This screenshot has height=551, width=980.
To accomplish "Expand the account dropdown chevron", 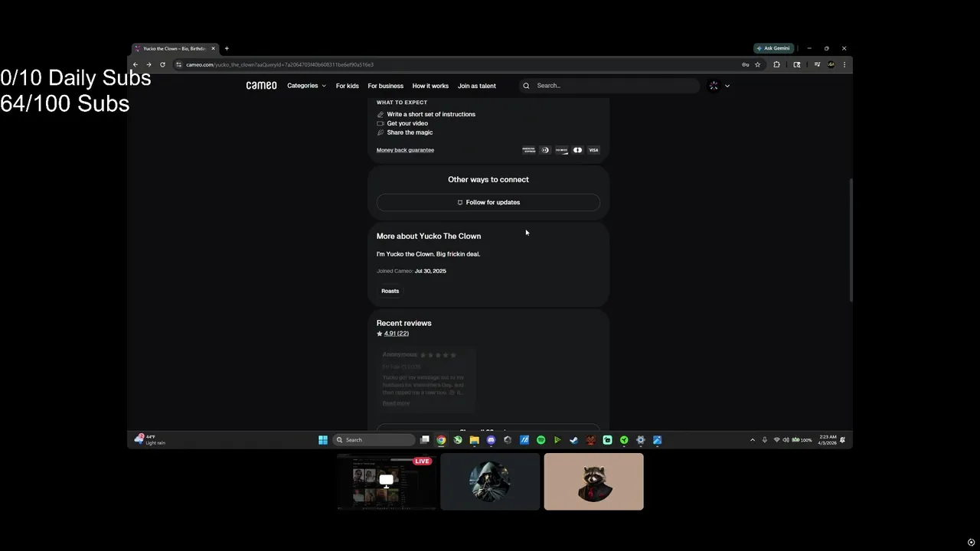I will pyautogui.click(x=727, y=86).
